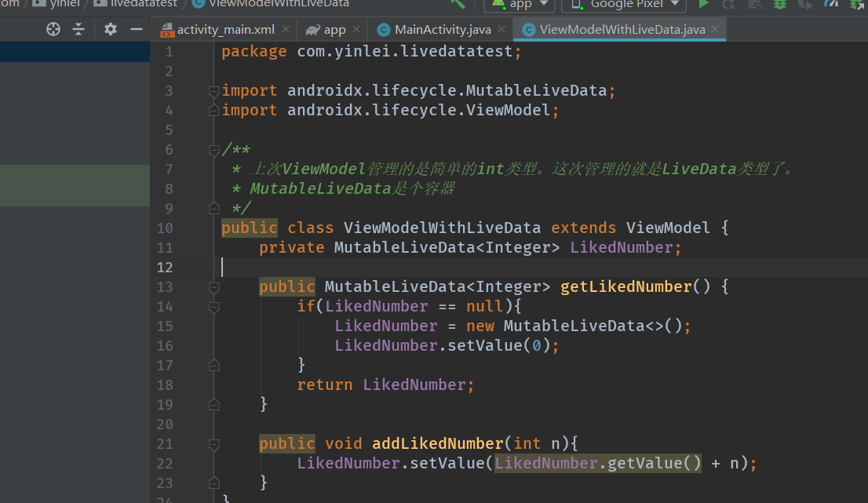Open the Project panel settings gear

click(110, 28)
